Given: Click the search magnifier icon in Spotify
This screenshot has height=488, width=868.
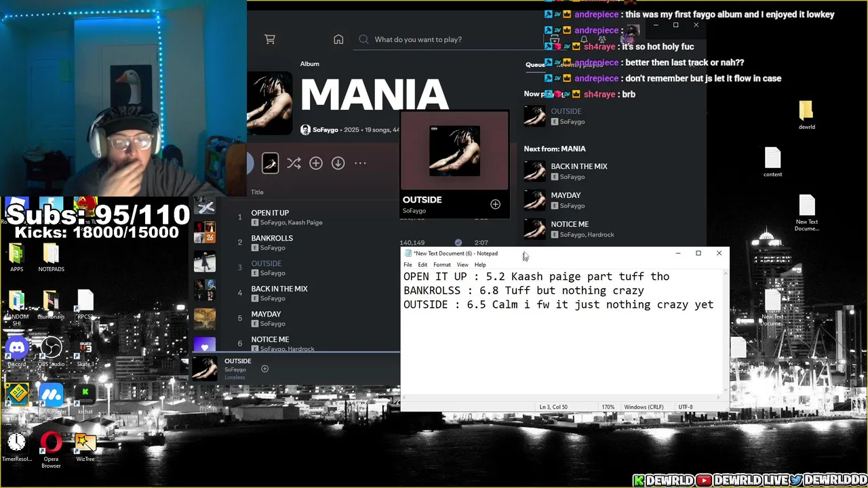Looking at the screenshot, I should pyautogui.click(x=363, y=39).
